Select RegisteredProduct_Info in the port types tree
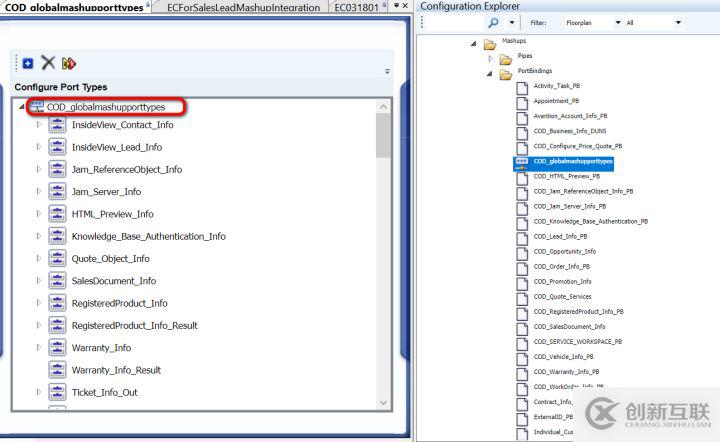720x442 pixels. (x=119, y=303)
